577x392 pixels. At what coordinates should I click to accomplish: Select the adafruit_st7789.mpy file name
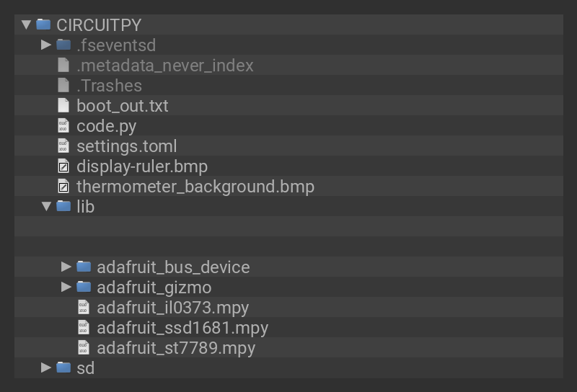click(176, 347)
